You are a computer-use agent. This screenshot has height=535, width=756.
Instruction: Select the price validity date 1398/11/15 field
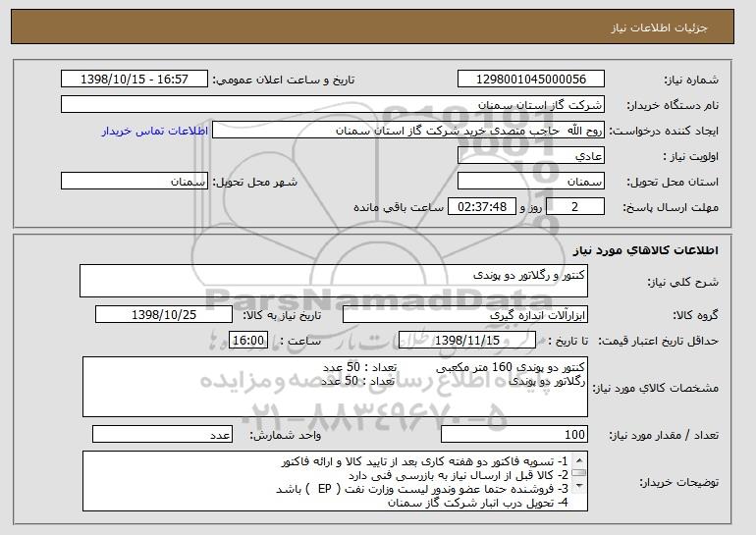tap(467, 341)
